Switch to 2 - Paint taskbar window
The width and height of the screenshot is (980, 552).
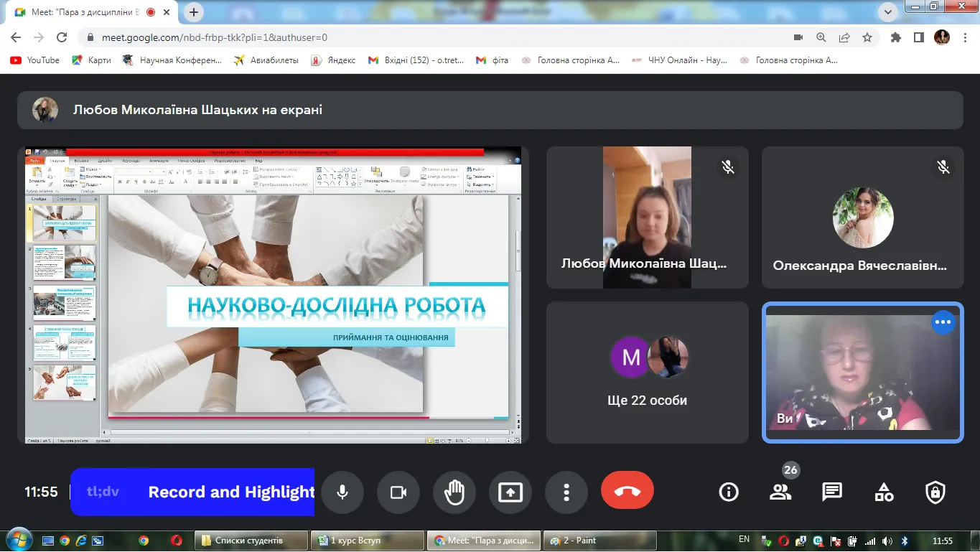pyautogui.click(x=599, y=541)
